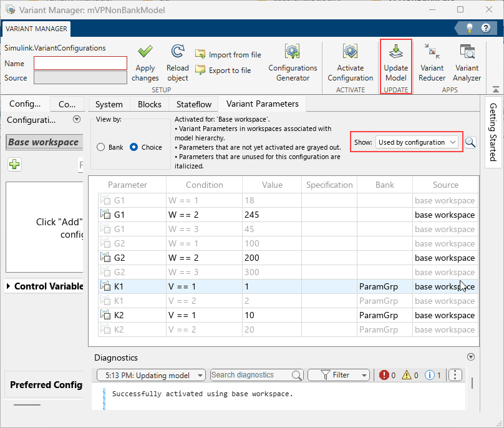Add a configuration with the green plus
Viewport: 504px width, 428px height.
click(x=14, y=165)
